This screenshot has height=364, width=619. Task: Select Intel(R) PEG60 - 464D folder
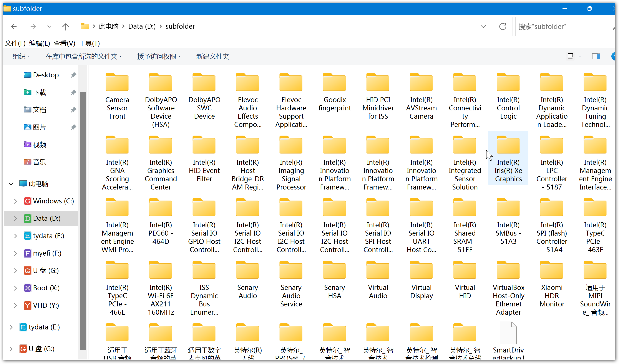(161, 222)
